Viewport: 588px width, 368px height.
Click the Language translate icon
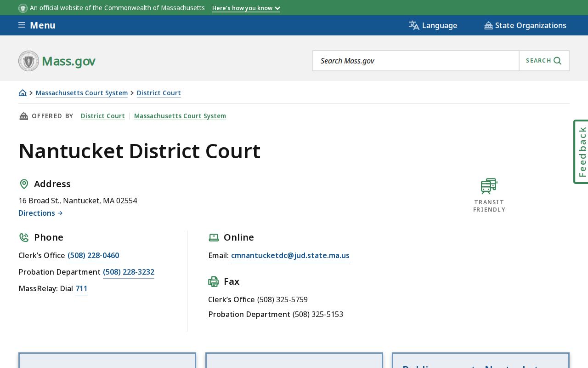pos(414,25)
